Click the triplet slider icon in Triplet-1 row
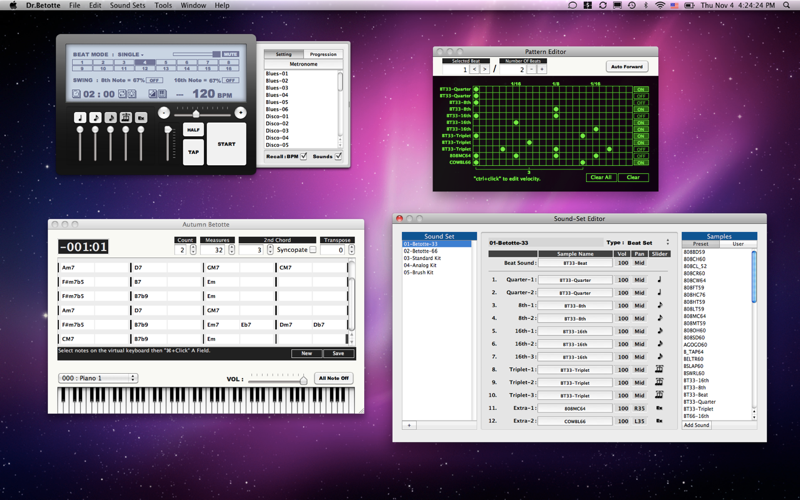Screen dimensions: 800x500 point(660,369)
